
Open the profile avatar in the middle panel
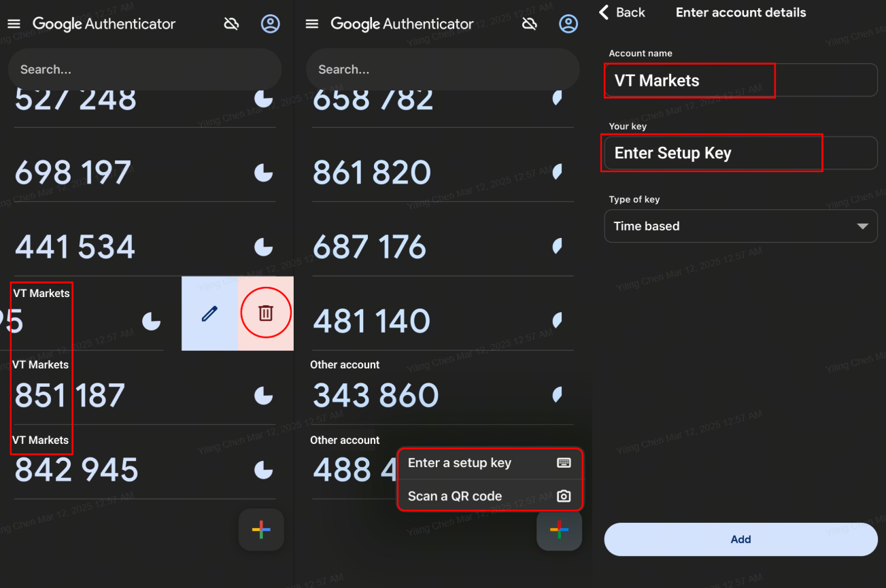click(568, 24)
